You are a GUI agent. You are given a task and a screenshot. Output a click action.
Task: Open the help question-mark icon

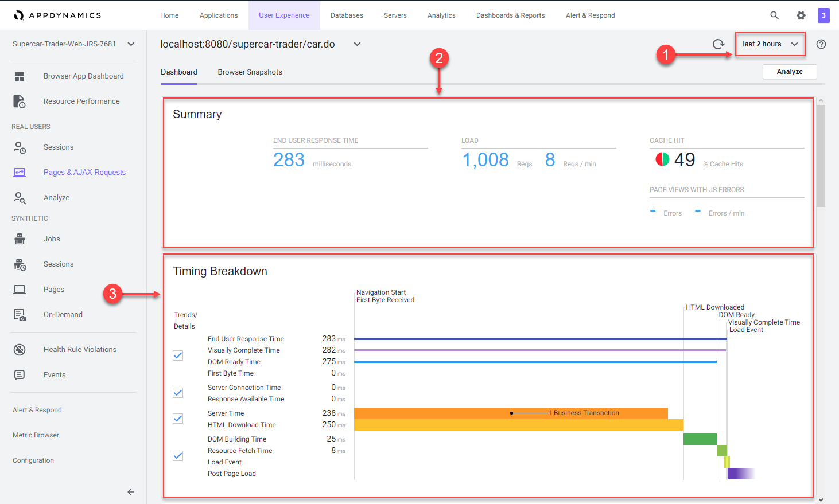tap(821, 44)
